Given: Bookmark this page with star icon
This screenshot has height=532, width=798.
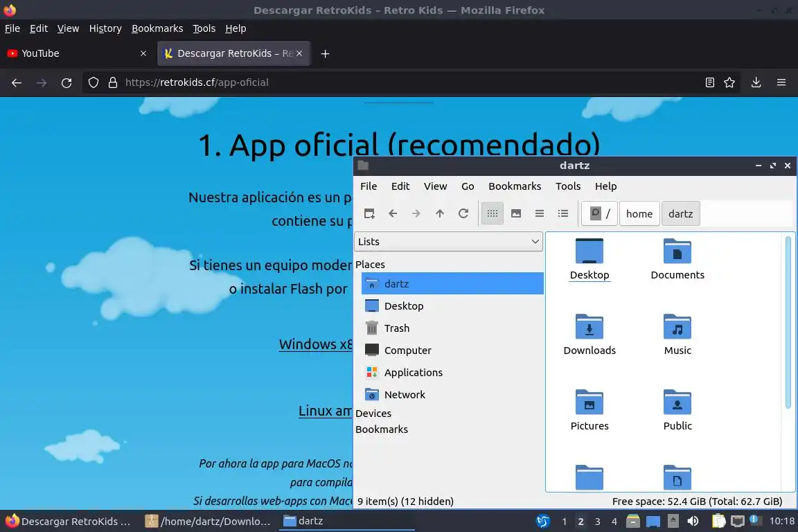Looking at the screenshot, I should [x=729, y=82].
